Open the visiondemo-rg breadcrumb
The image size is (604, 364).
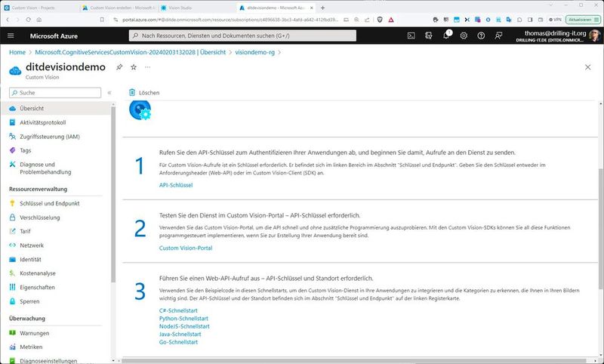[x=254, y=52]
